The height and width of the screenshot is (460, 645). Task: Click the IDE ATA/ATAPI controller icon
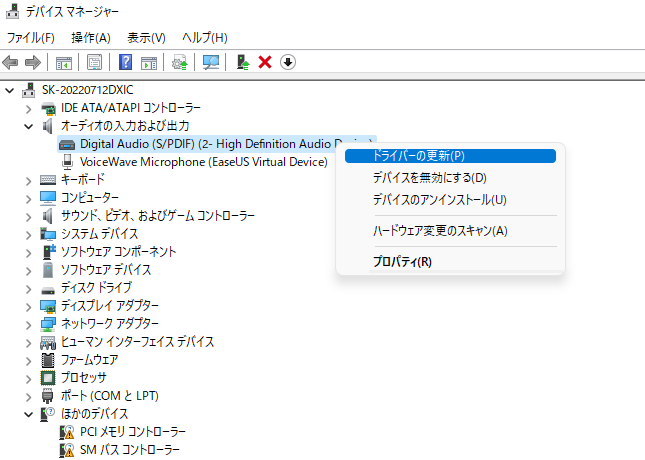[x=48, y=108]
